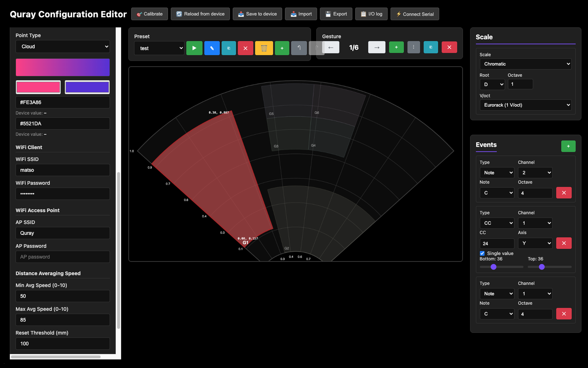Click Reload from device button
This screenshot has height=368, width=588.
point(200,14)
